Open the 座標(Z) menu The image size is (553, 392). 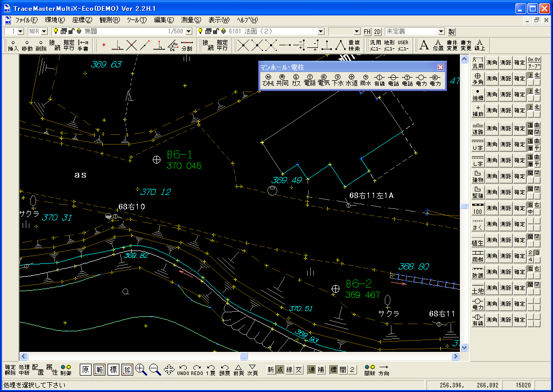pyautogui.click(x=82, y=20)
